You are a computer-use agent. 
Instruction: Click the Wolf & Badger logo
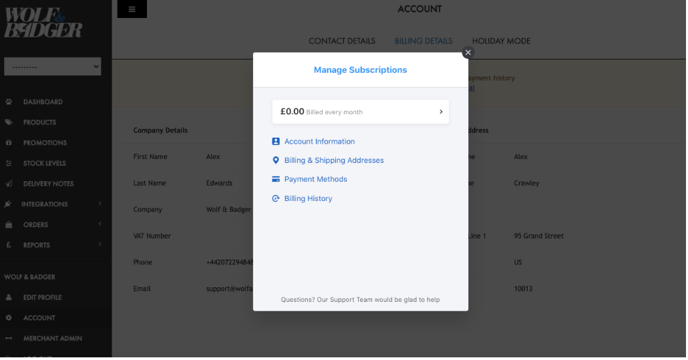click(43, 22)
